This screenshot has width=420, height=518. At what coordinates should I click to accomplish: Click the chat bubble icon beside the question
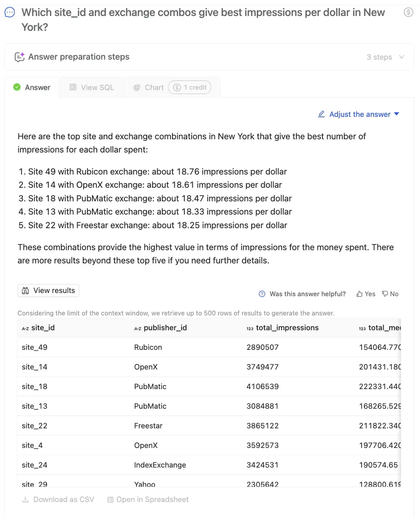click(x=10, y=12)
